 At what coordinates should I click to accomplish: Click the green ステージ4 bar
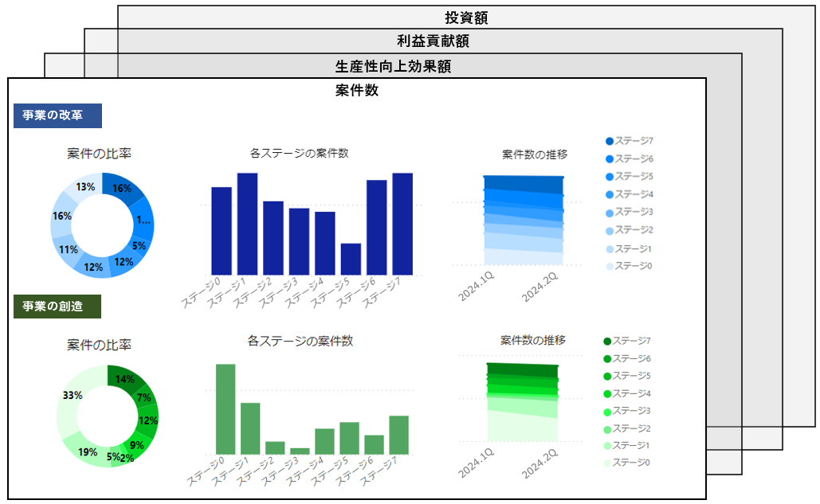324,442
